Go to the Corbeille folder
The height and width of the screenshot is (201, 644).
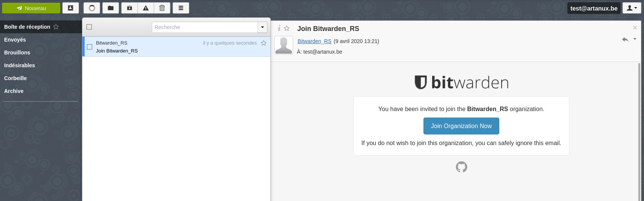tap(15, 78)
